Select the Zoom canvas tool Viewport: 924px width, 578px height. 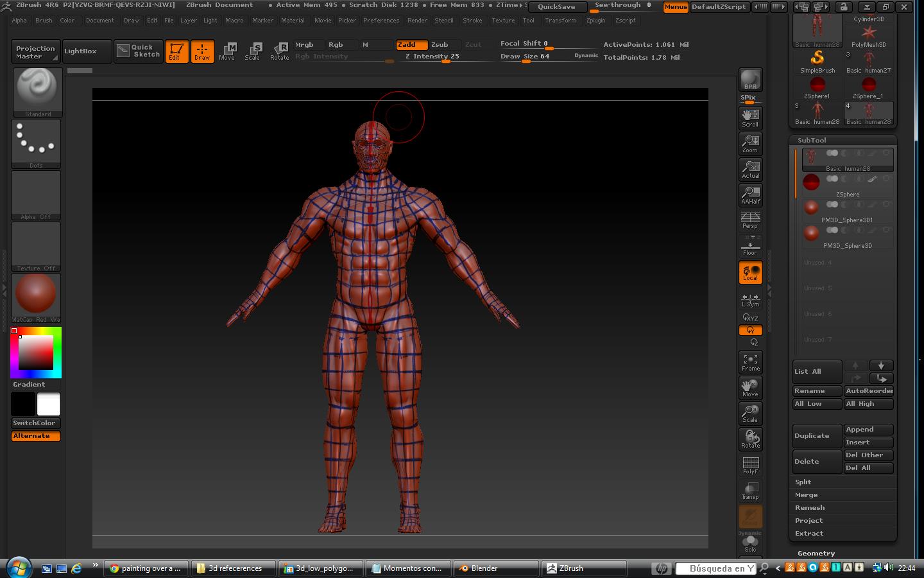coord(750,143)
